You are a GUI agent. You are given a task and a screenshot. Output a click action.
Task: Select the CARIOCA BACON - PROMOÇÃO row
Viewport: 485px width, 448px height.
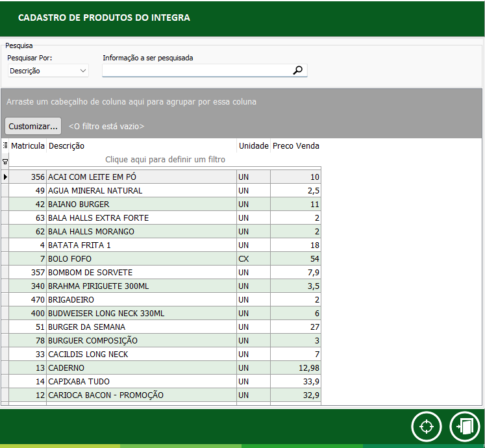pyautogui.click(x=165, y=395)
